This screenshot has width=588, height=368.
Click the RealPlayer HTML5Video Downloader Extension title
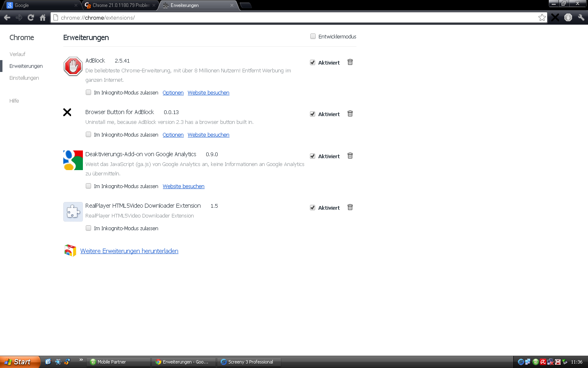point(143,206)
